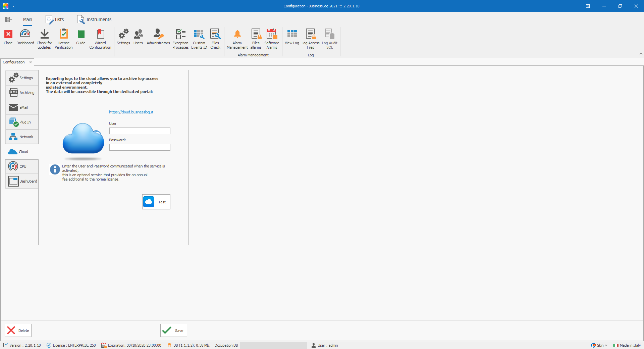Open Software Alarms calendar icon

pyautogui.click(x=272, y=34)
